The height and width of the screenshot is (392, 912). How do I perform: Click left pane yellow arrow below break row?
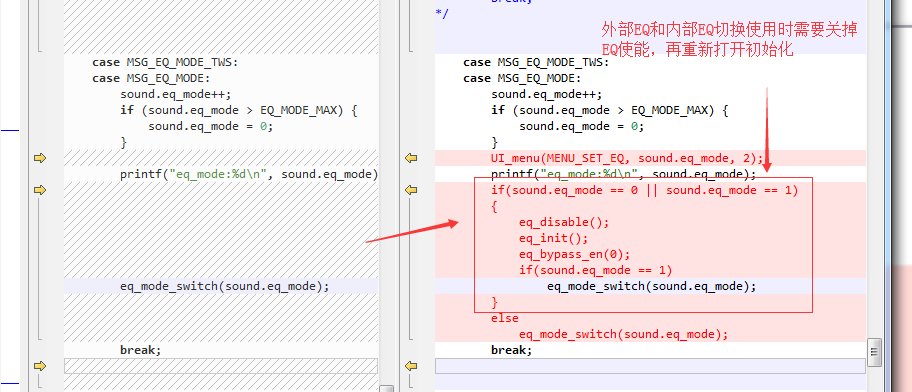[40, 365]
